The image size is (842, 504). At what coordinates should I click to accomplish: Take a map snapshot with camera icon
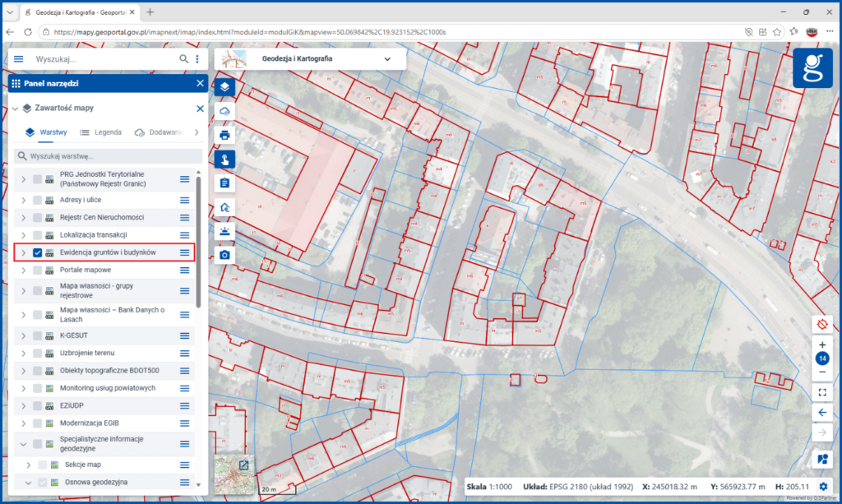click(x=224, y=255)
